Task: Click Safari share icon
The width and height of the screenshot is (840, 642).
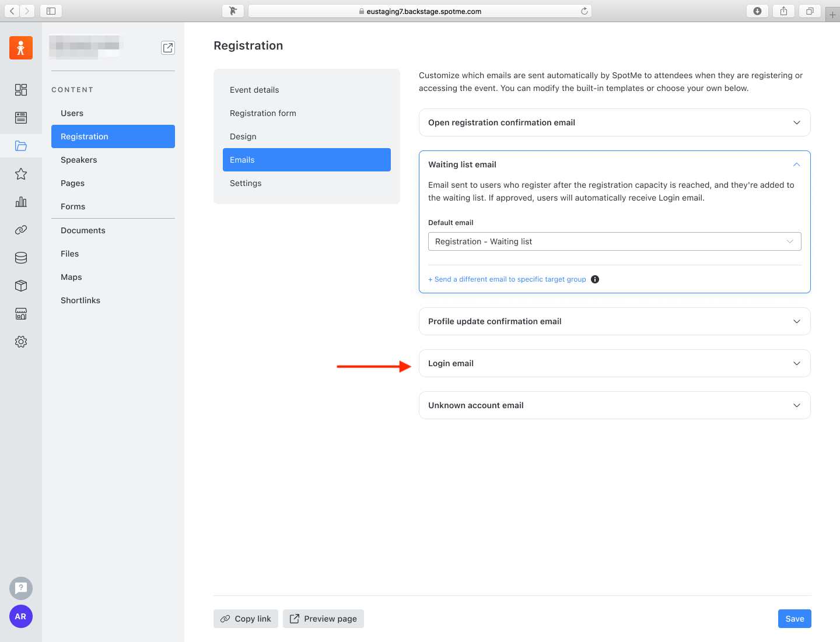Action: (x=783, y=11)
